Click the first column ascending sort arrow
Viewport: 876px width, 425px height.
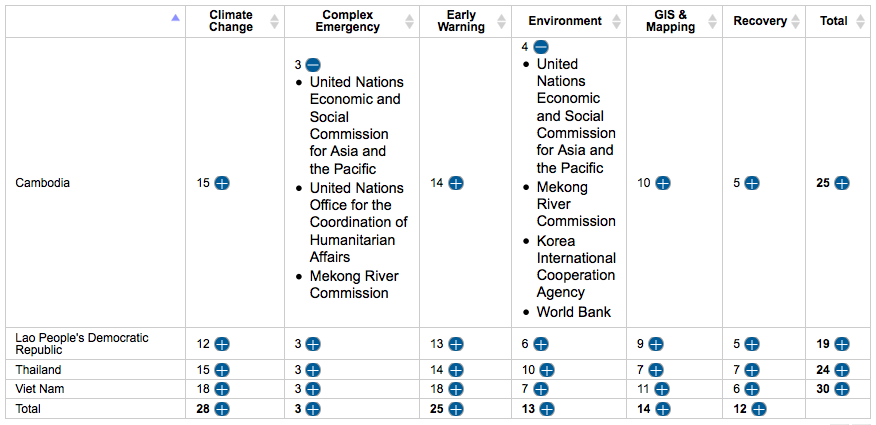click(176, 18)
